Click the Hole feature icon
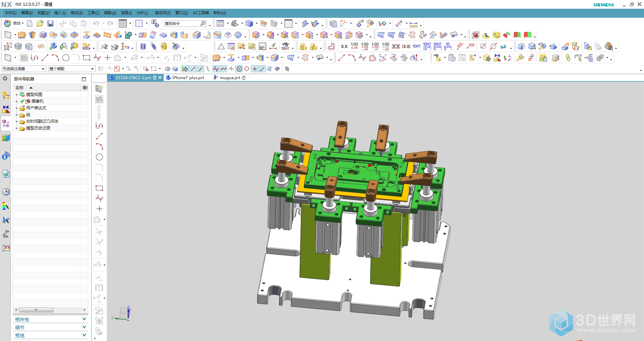Image resolution: width=644 pixels, height=341 pixels. 43,35
